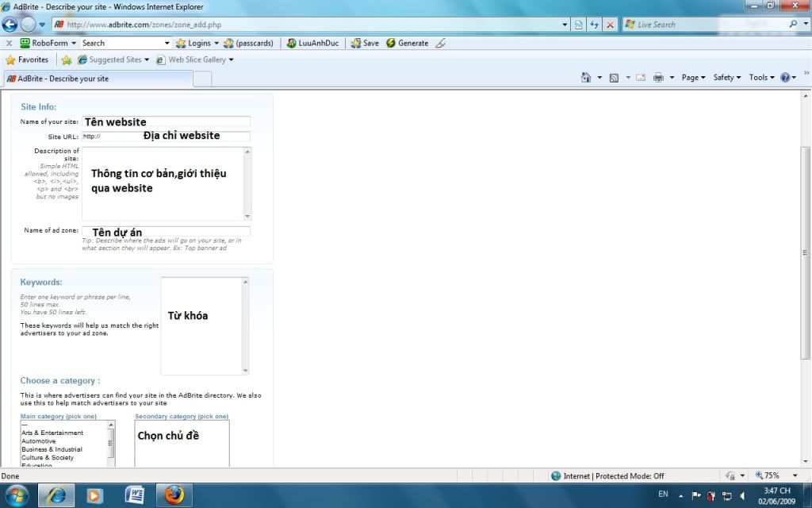Screen dimensions: 812x508
Task: Click the RSS Feeds icon
Action: coord(614,78)
